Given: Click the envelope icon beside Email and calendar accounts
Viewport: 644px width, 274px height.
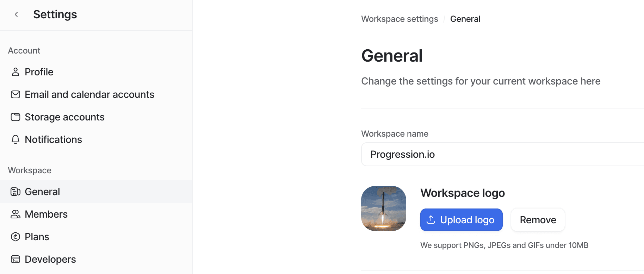Looking at the screenshot, I should point(15,94).
